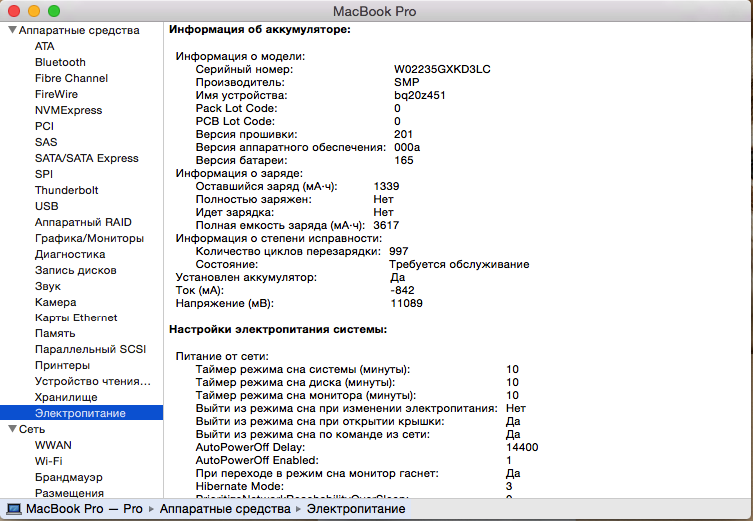Click Информация о модели label

coord(240,56)
